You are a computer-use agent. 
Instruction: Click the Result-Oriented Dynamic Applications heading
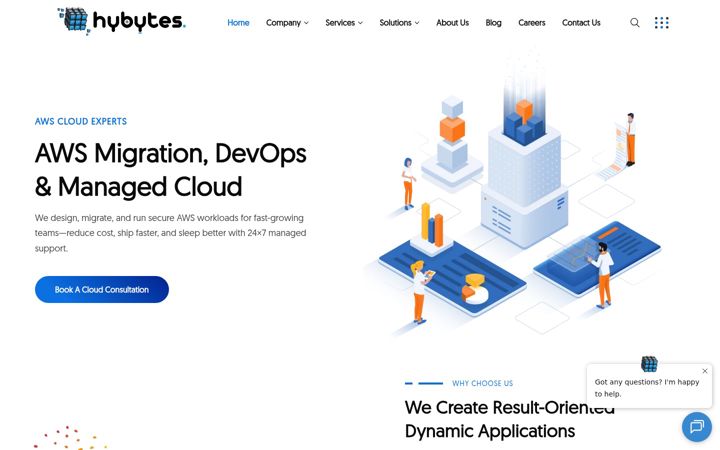click(510, 419)
